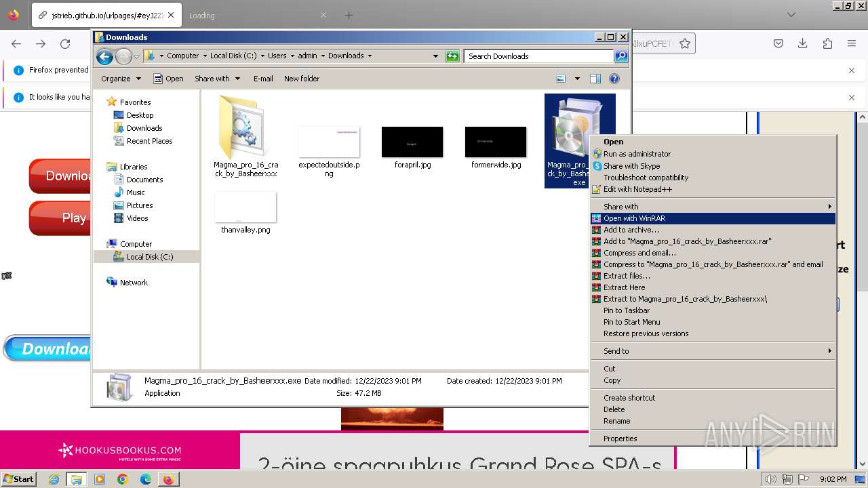Select the forapril.jpg thumbnail
This screenshot has height=488, width=868.
(x=412, y=142)
